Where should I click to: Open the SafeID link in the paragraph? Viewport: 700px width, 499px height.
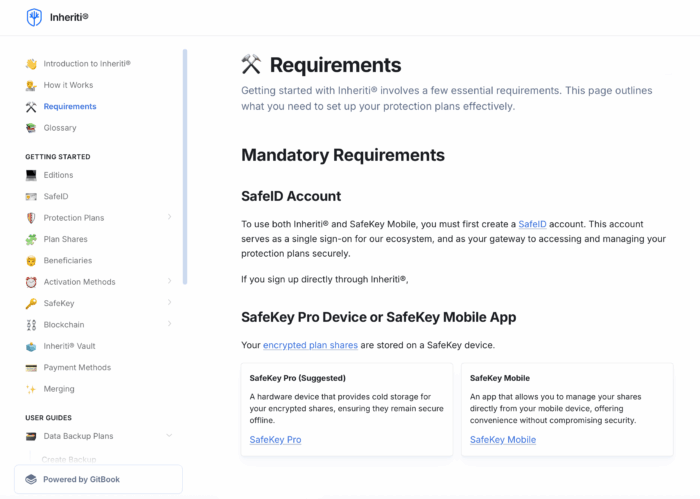(532, 224)
